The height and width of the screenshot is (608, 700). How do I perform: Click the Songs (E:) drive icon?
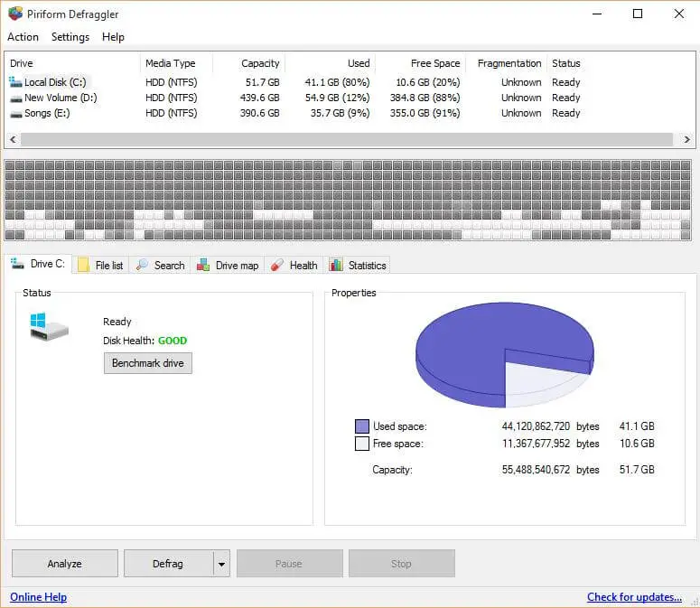point(16,114)
